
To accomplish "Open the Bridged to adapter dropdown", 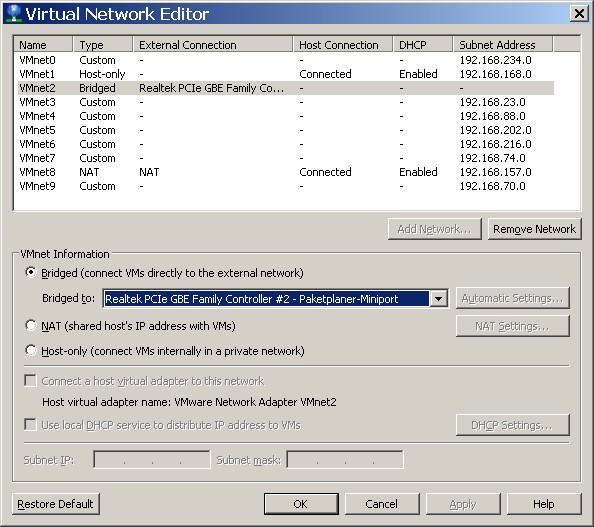I will [438, 299].
